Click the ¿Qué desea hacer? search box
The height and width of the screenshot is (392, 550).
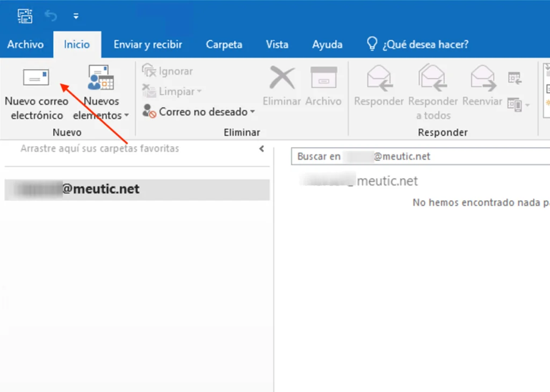[425, 45]
